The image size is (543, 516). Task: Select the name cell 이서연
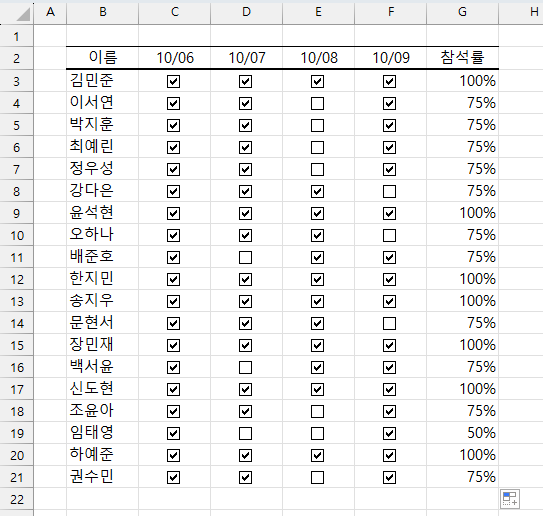click(x=103, y=103)
